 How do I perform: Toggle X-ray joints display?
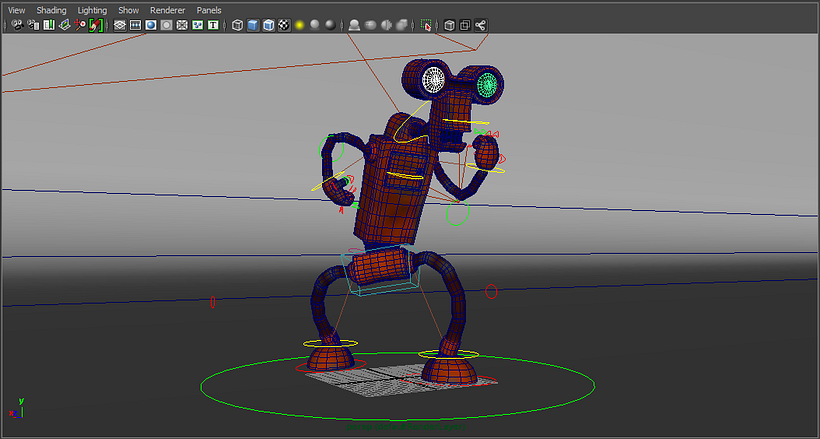(481, 25)
